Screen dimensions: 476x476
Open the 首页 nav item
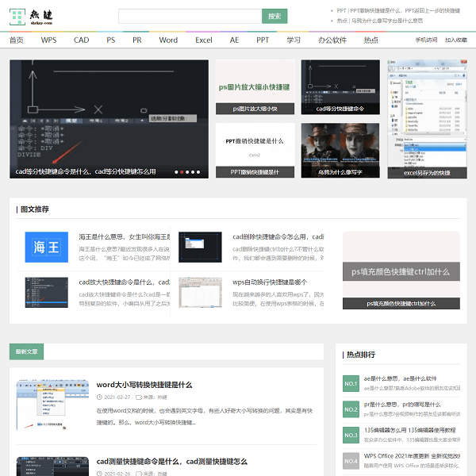17,40
